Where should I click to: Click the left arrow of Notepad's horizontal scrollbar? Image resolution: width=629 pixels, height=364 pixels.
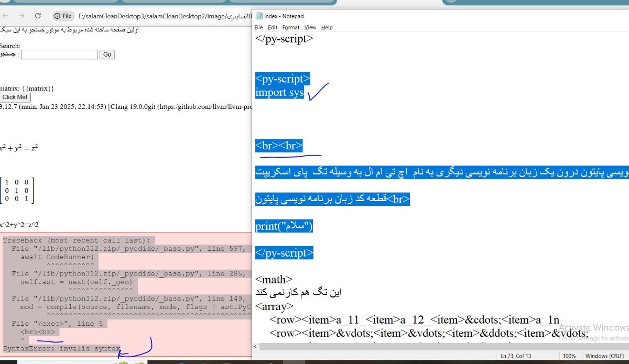256,346
